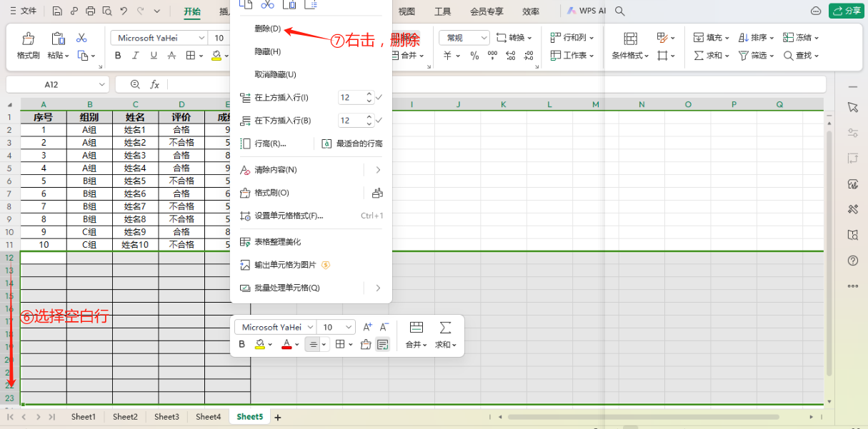
Task: Click the yellow fill color button in ribbon
Action: [216, 56]
